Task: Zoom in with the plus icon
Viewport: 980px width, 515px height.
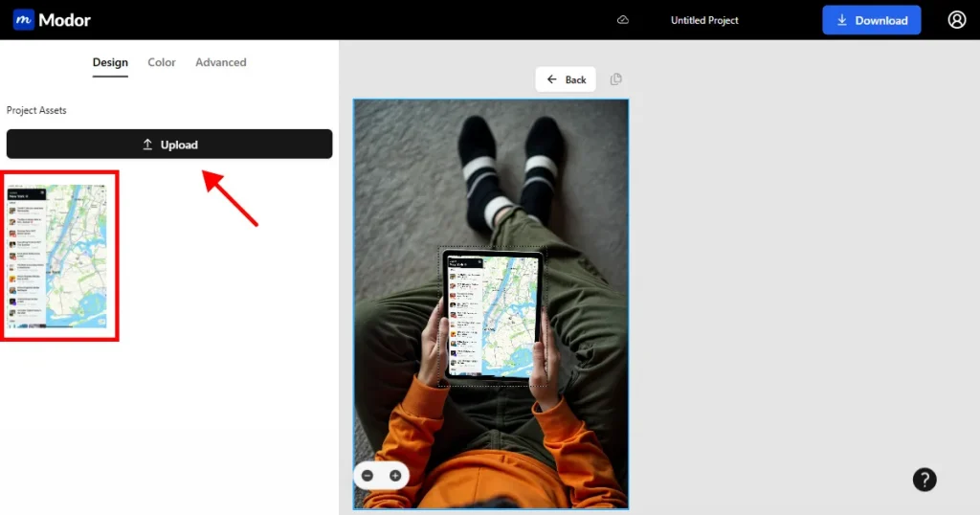Action: click(x=395, y=476)
